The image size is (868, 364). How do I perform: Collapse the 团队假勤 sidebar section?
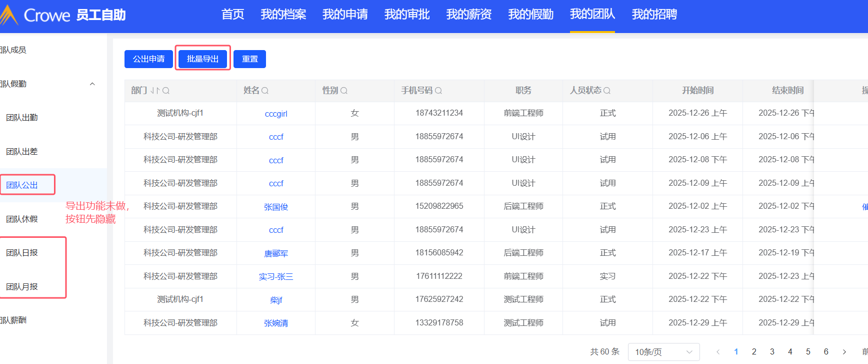point(92,84)
